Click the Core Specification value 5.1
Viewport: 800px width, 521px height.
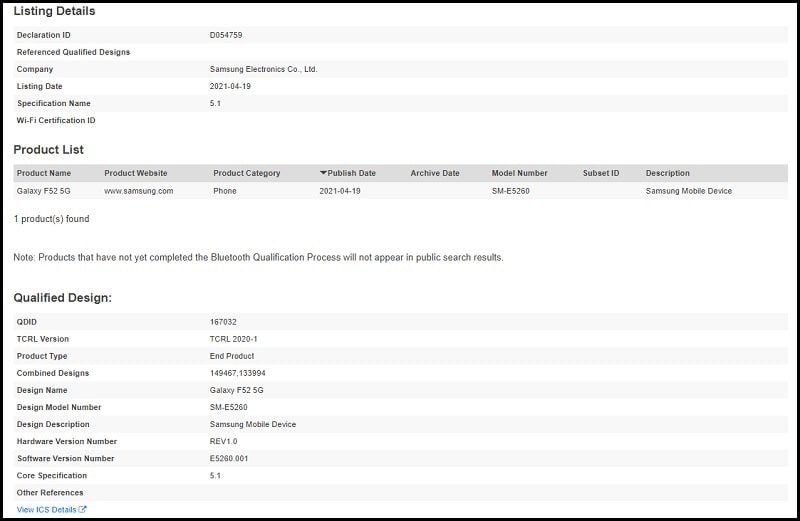[x=215, y=476]
